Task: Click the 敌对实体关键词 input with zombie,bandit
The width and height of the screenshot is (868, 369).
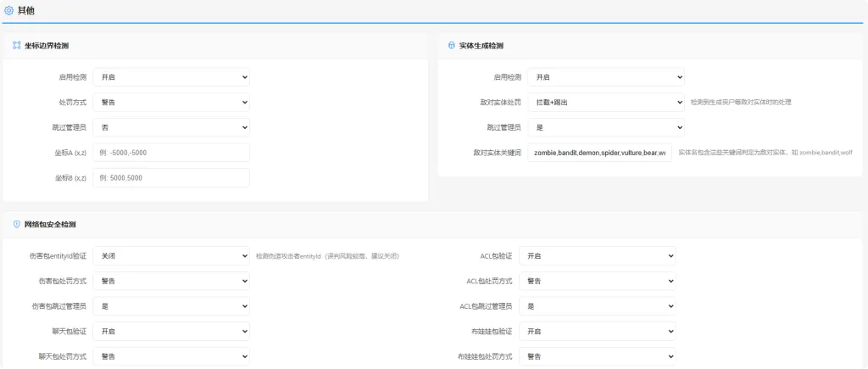Action: tap(599, 153)
